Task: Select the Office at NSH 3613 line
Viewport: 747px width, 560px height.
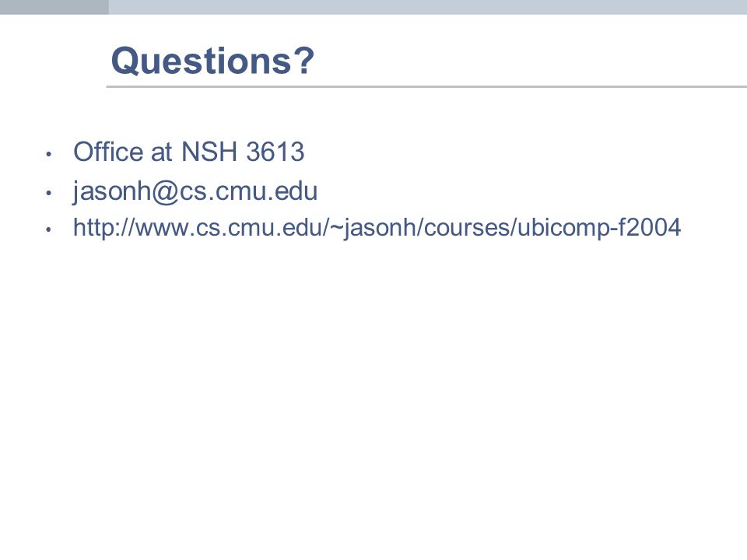Action: (188, 152)
